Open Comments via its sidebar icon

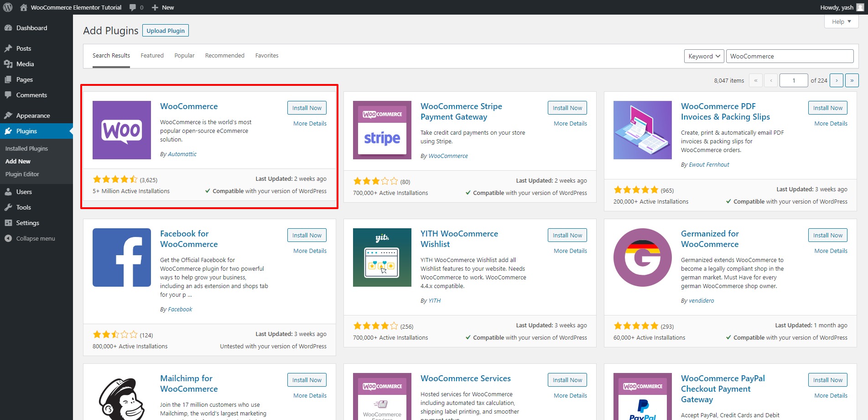(9, 95)
